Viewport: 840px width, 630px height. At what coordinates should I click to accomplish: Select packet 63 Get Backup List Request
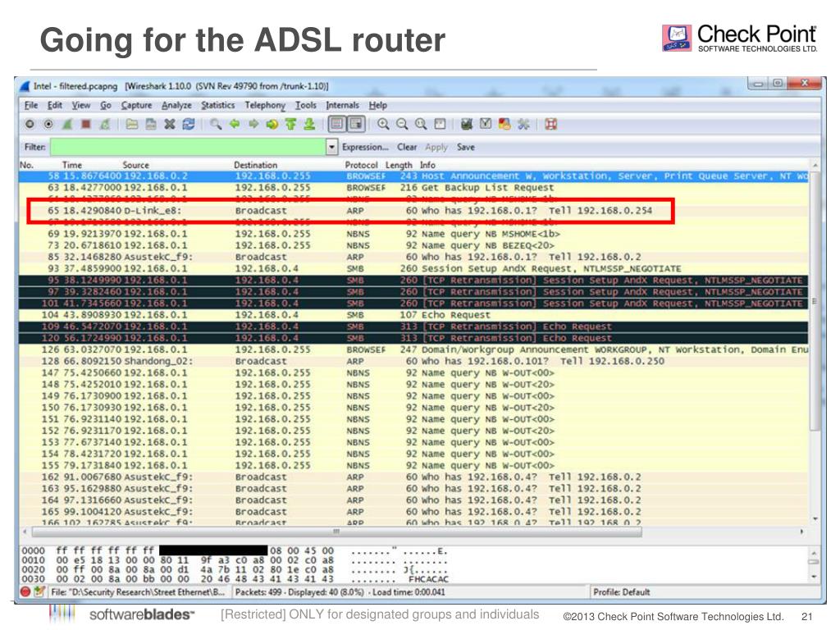click(x=413, y=188)
